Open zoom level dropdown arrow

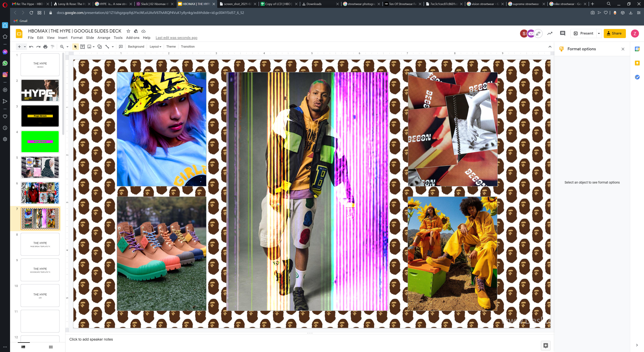click(x=67, y=46)
